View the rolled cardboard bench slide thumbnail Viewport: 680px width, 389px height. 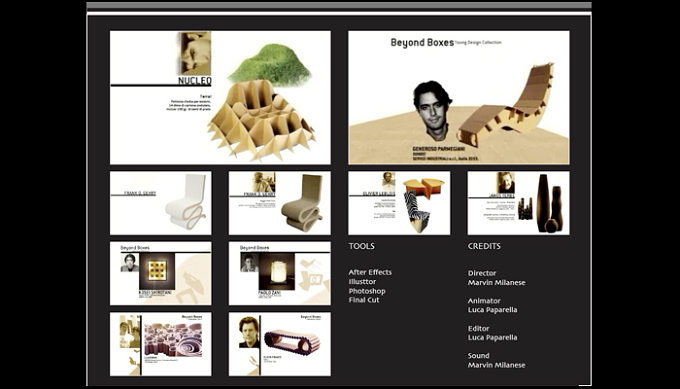[x=280, y=344]
